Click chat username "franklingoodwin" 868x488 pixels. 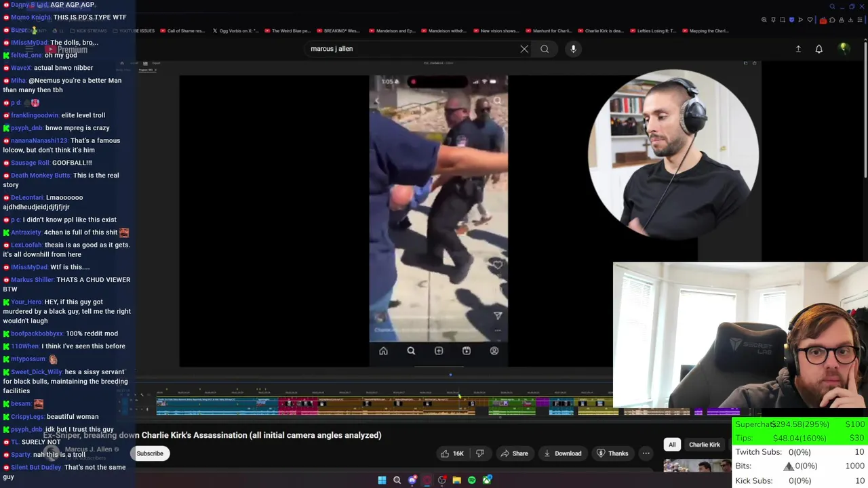(35, 115)
